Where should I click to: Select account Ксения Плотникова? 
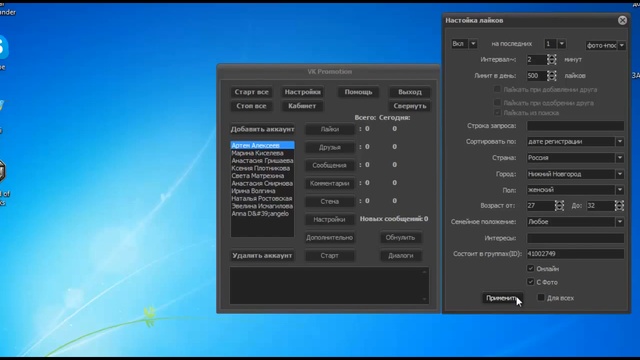click(262, 168)
